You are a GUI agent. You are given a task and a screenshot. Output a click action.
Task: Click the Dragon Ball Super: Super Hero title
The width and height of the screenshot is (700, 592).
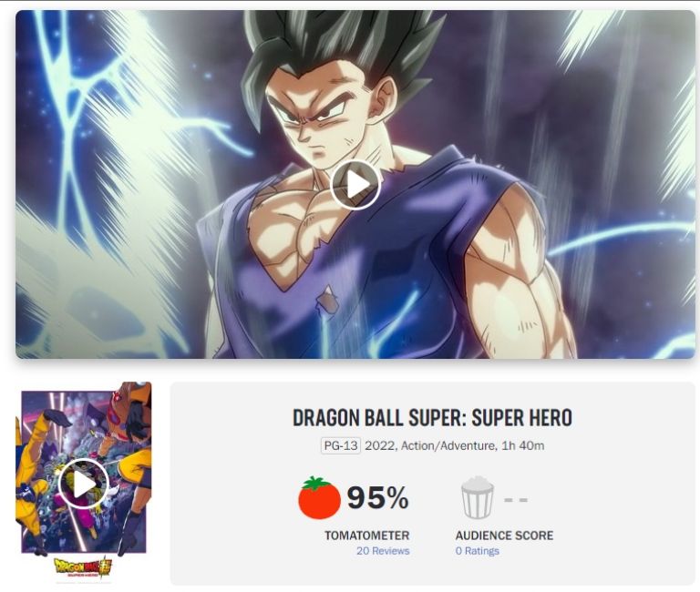(x=432, y=418)
